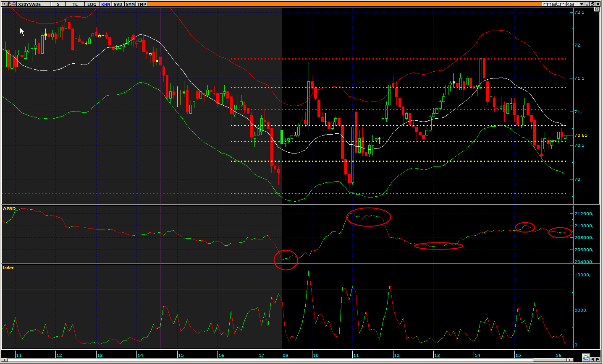Viewport: 603px width, 364px height.
Task: Open the red-blue waveform indicator icon
Action: 13,4
